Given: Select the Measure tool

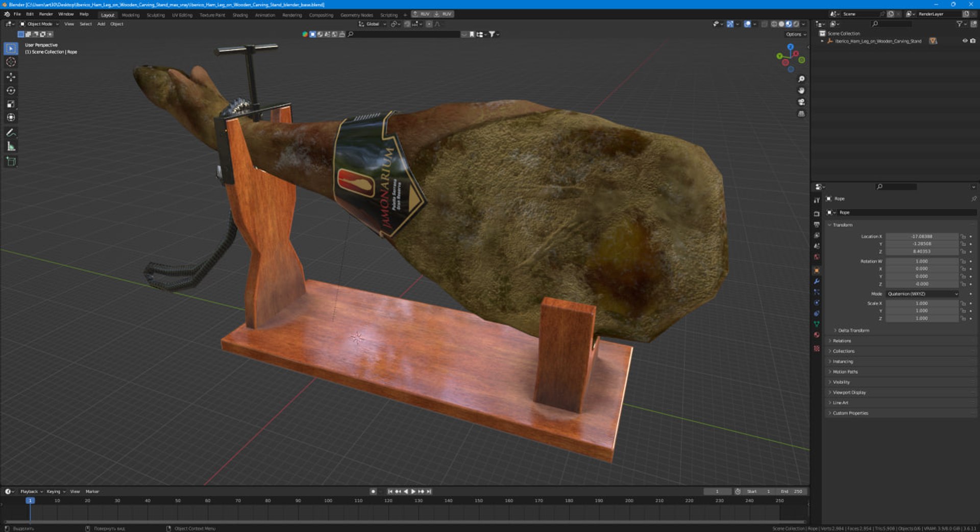Looking at the screenshot, I should click(x=11, y=146).
